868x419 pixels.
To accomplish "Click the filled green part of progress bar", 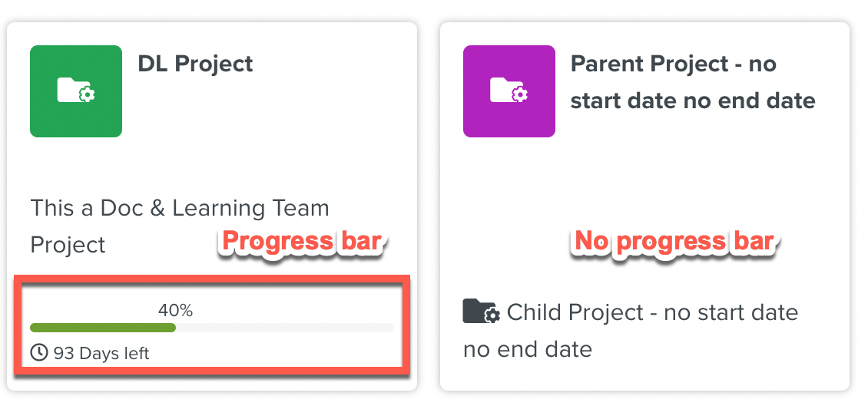I will (x=103, y=328).
